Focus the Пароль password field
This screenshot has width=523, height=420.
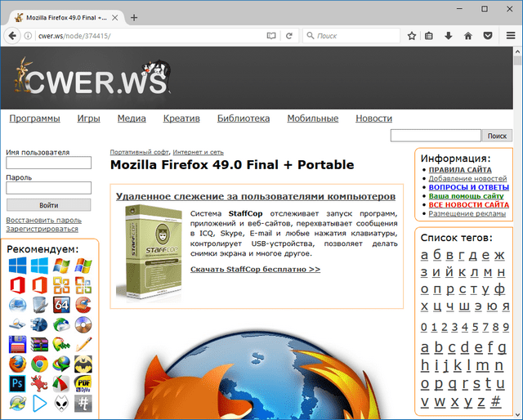(49, 187)
